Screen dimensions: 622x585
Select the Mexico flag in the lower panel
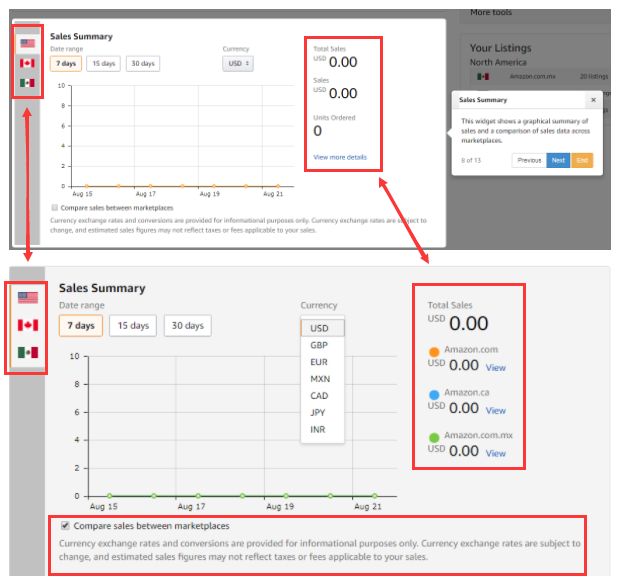point(28,352)
